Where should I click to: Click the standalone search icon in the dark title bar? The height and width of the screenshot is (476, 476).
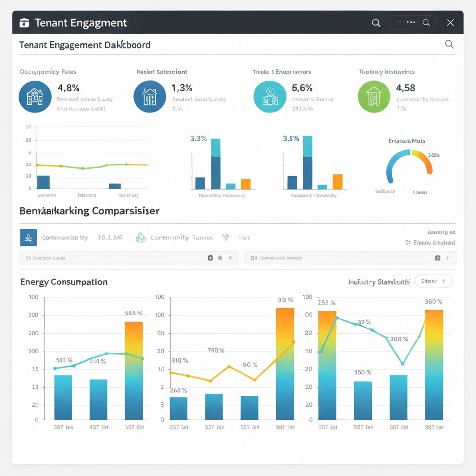click(x=376, y=23)
